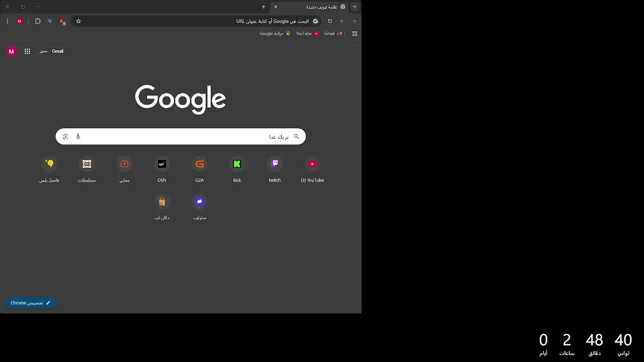
Task: Open the "سترايب" shortcut tile
Action: (x=200, y=207)
